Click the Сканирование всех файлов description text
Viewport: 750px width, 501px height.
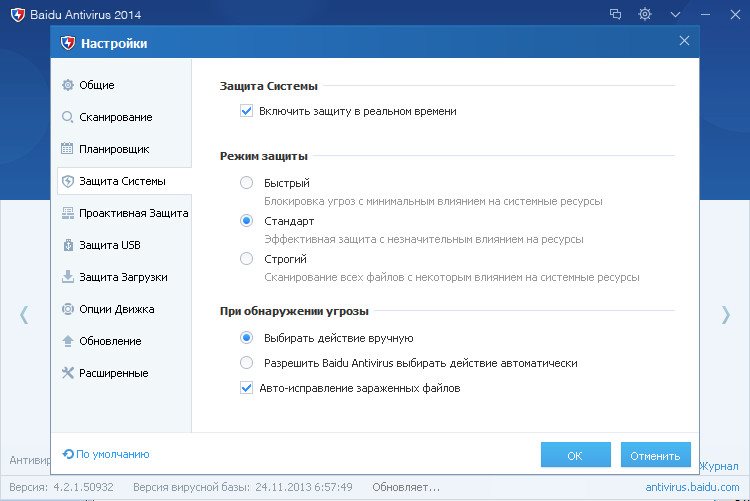click(x=452, y=277)
